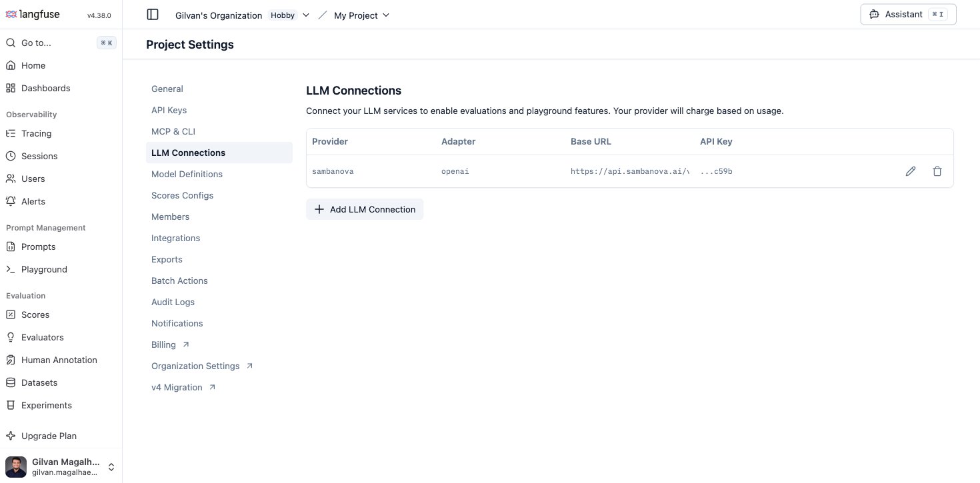This screenshot has width=980, height=483.
Task: Open Scores in Evaluation section
Action: [x=61, y=314]
